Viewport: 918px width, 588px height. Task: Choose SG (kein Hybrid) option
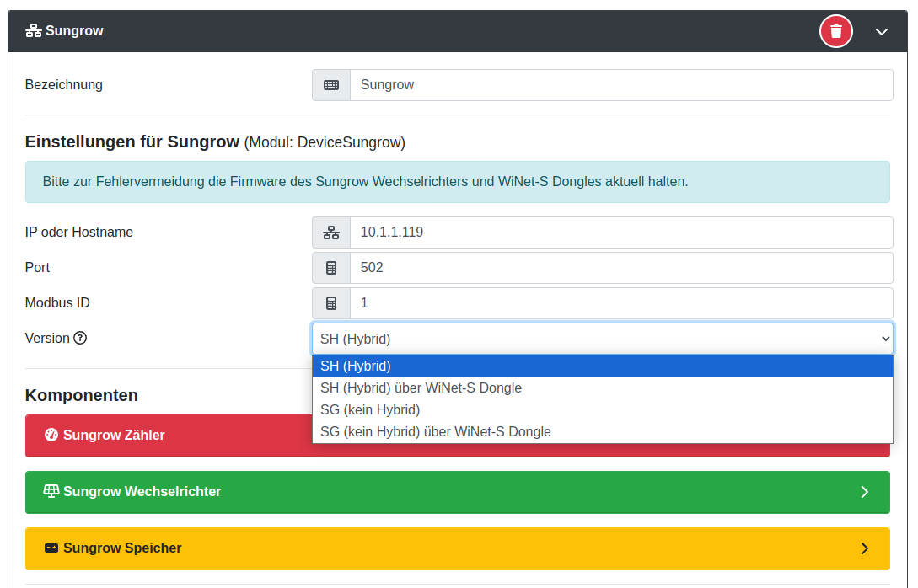(x=603, y=409)
